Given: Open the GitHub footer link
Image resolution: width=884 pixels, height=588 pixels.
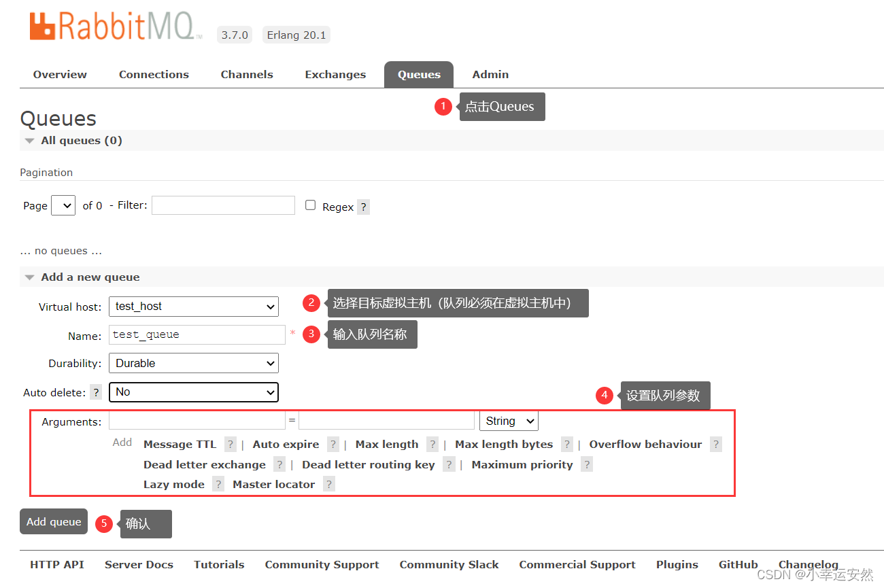Looking at the screenshot, I should pos(738,565).
